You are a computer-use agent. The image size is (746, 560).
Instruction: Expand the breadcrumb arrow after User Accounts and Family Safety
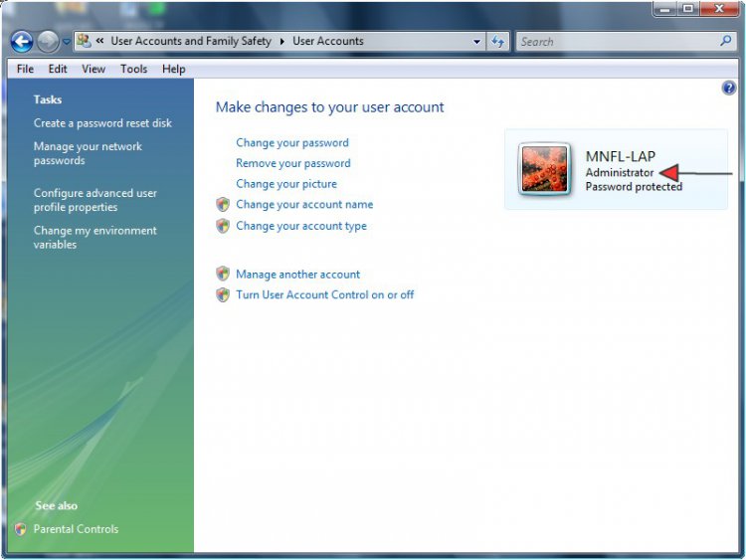coord(281,42)
